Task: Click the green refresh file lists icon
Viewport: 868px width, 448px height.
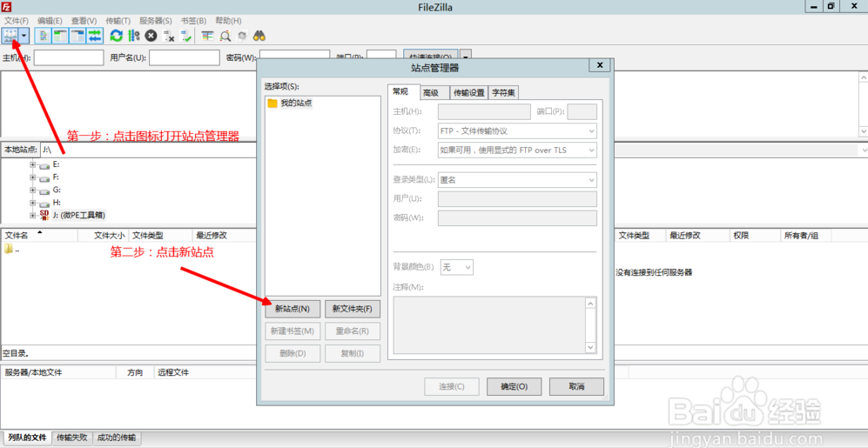Action: (x=117, y=36)
